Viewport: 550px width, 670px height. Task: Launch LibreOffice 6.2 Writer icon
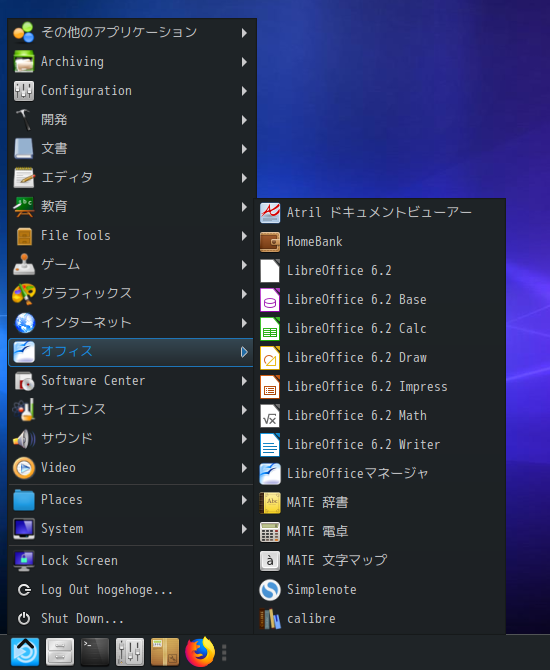pos(270,445)
